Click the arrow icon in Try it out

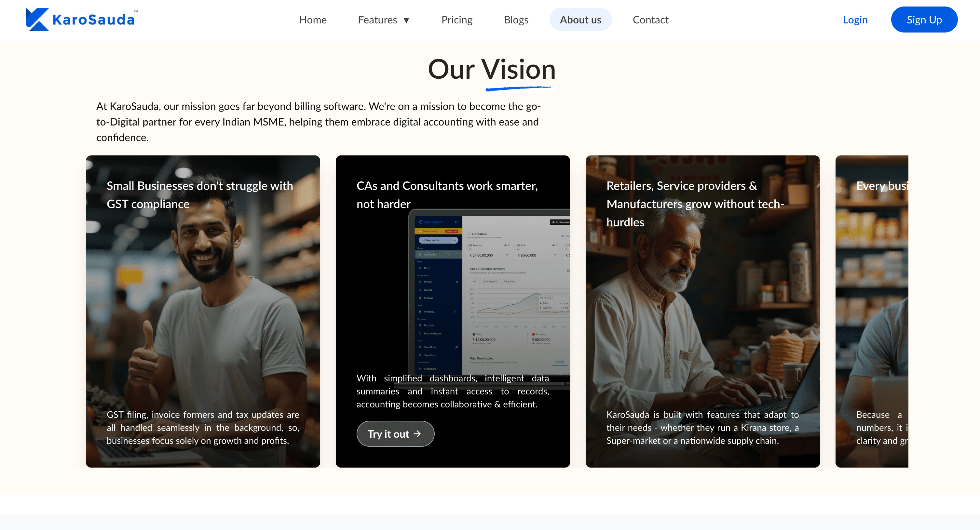(x=417, y=434)
